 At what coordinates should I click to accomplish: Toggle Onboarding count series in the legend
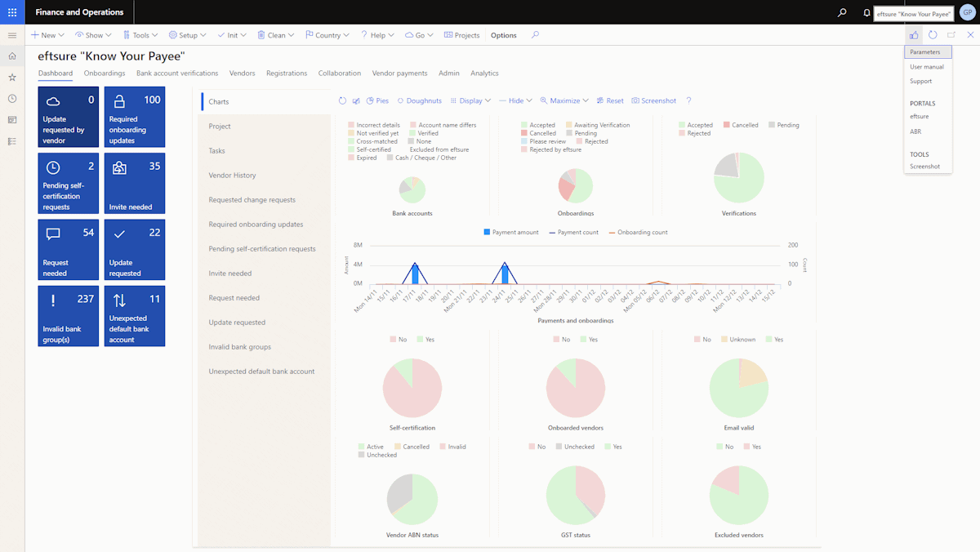coord(638,232)
